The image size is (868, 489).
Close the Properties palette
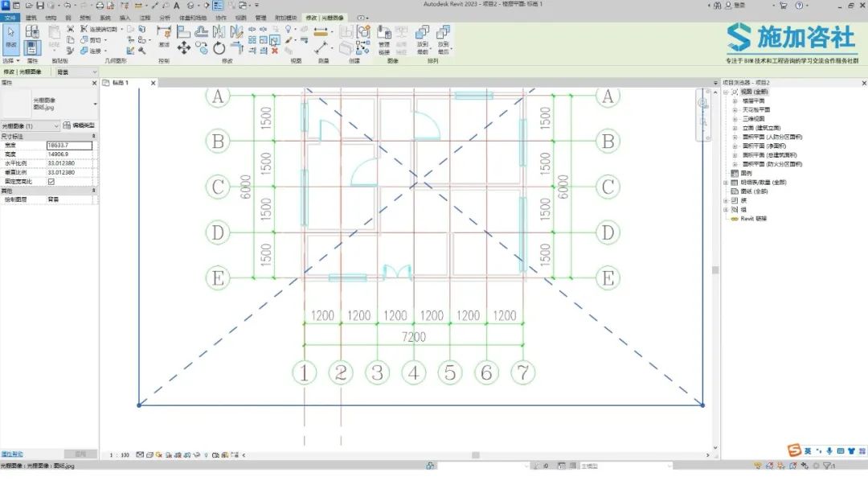pyautogui.click(x=94, y=83)
